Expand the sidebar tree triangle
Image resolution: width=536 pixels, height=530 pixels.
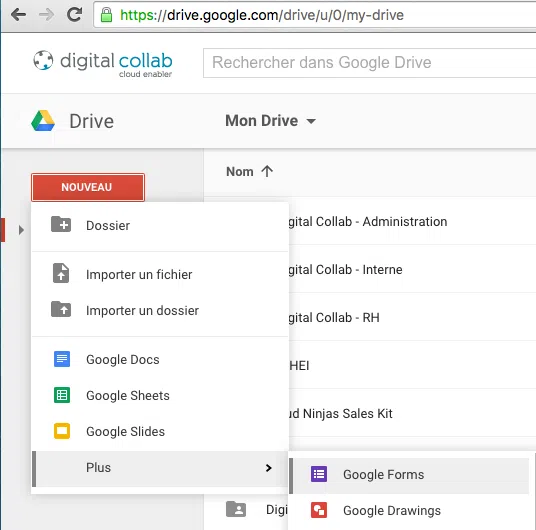click(x=21, y=230)
